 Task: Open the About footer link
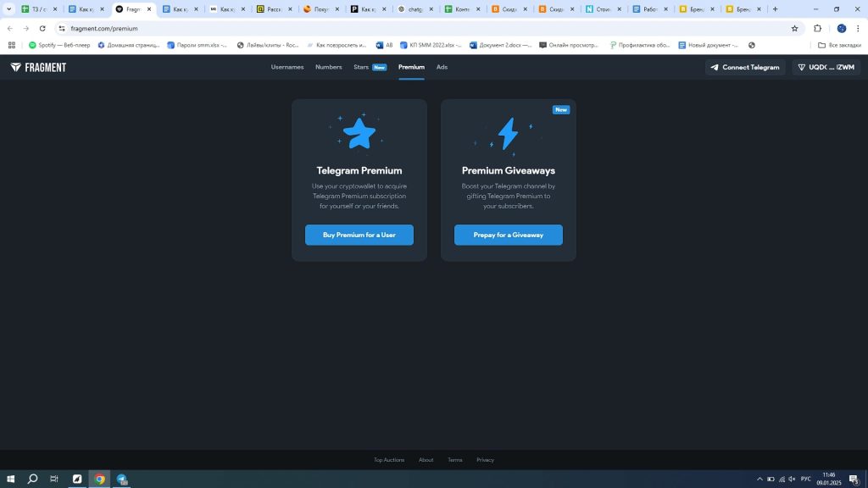click(x=426, y=460)
